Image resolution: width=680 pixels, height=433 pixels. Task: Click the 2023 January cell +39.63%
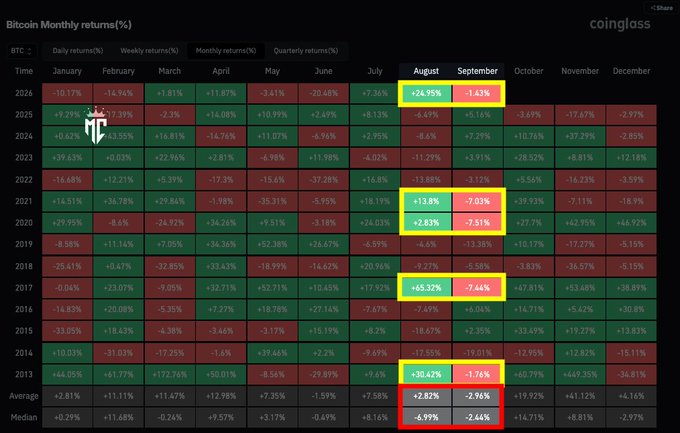[67, 157]
